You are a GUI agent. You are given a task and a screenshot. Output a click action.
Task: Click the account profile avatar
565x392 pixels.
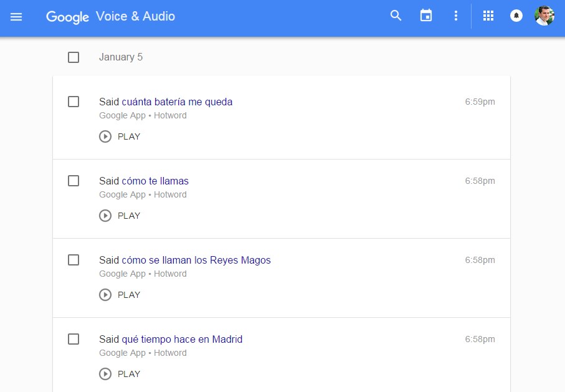[544, 16]
